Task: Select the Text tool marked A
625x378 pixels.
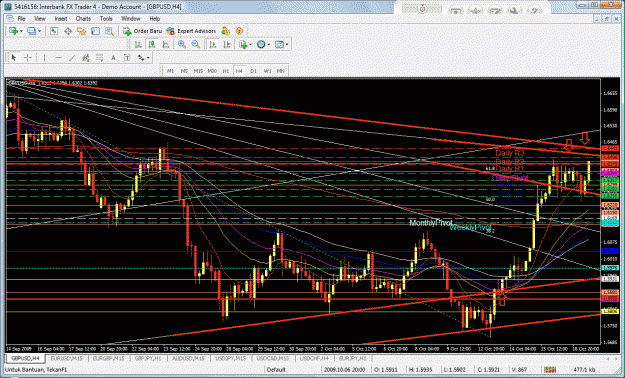Action: [x=113, y=58]
